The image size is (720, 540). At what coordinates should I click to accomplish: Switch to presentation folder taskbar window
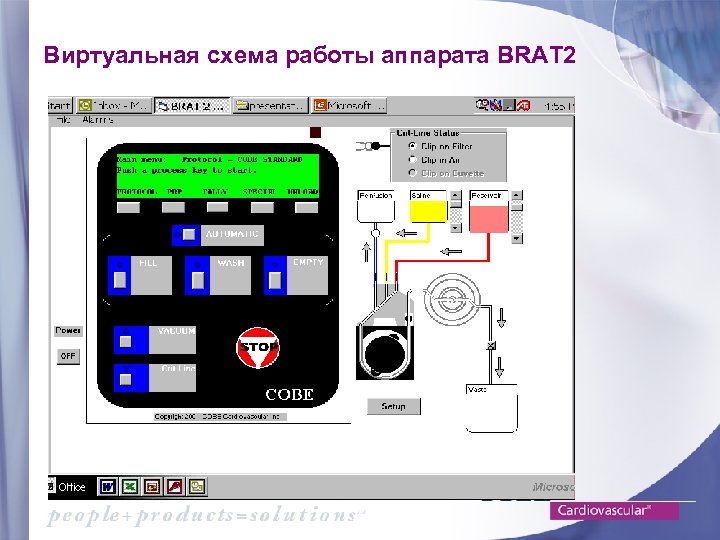pos(270,106)
